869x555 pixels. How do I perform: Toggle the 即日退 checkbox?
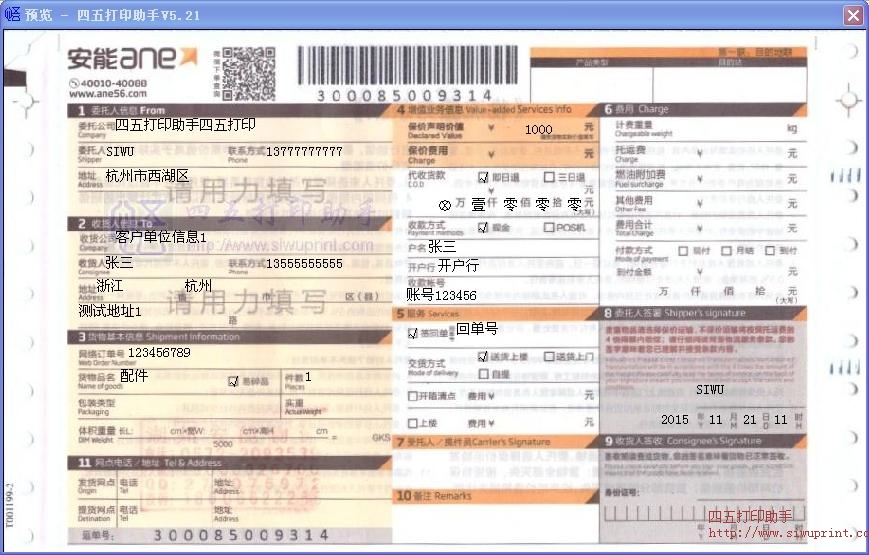[484, 177]
